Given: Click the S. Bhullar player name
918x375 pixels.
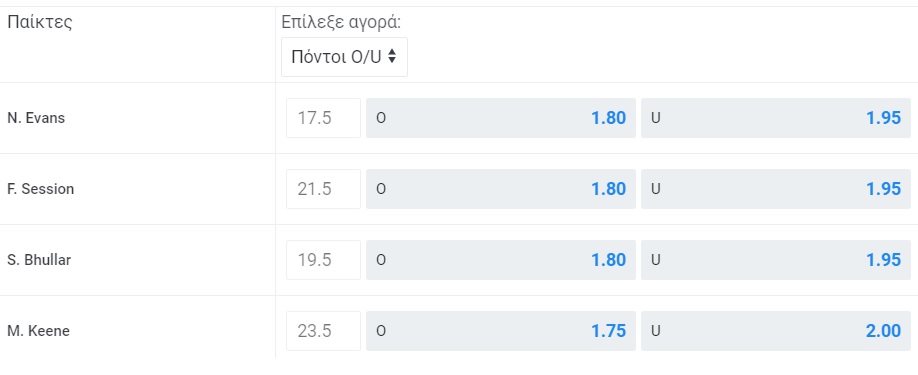Looking at the screenshot, I should click(39, 260).
